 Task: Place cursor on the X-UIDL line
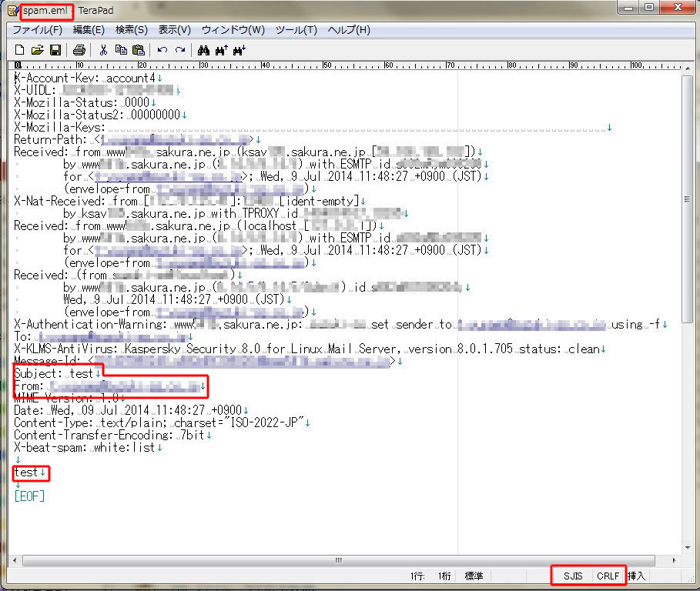pos(97,91)
